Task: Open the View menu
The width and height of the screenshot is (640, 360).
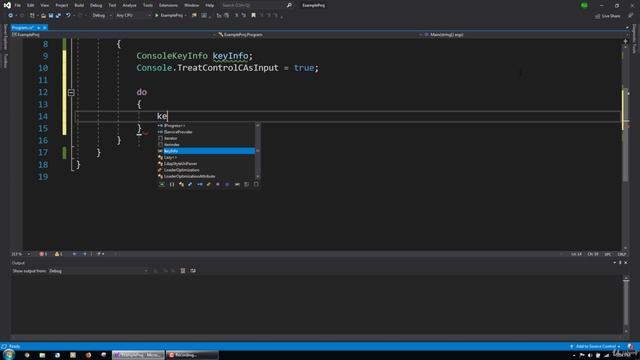Action: 44,5
